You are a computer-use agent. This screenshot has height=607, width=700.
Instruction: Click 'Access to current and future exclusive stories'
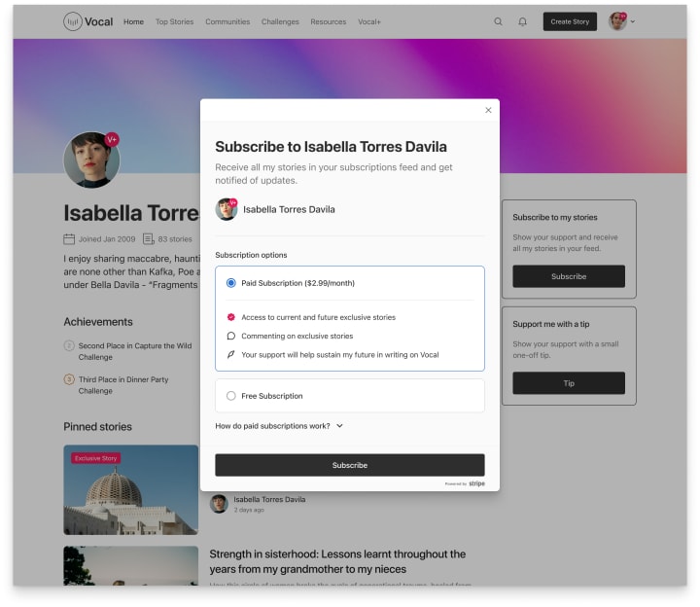pos(318,317)
